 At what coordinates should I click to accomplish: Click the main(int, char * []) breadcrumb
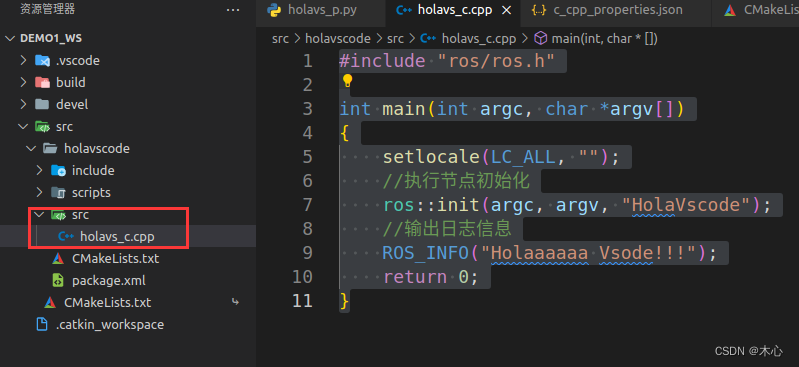604,38
